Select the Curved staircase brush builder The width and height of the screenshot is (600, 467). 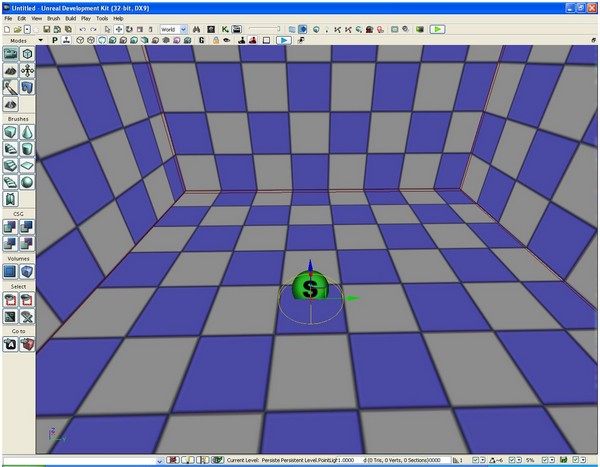coord(10,149)
